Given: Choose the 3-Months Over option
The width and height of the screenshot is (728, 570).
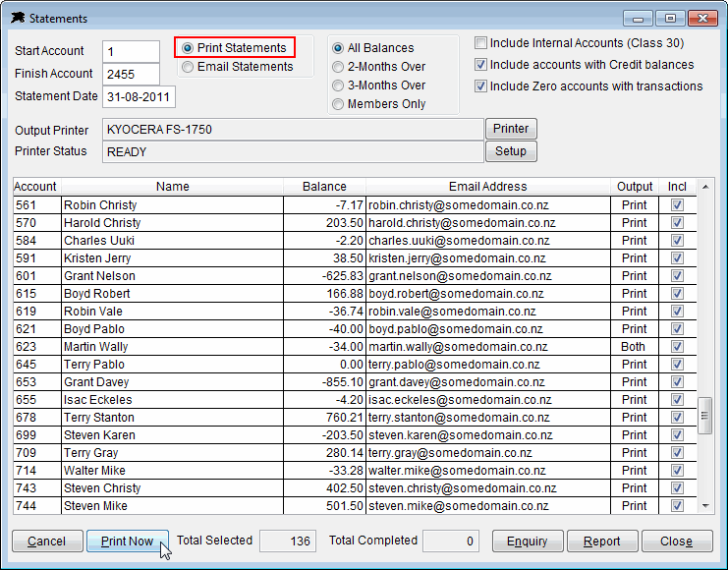Looking at the screenshot, I should tap(338, 85).
